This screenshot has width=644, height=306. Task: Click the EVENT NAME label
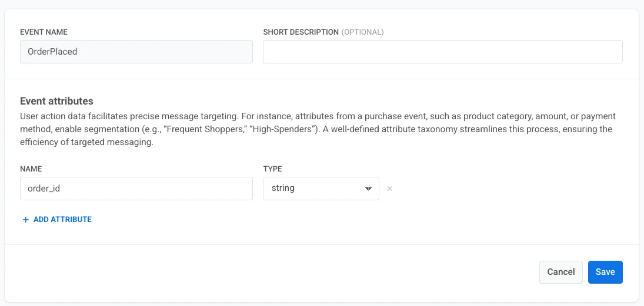pos(44,32)
